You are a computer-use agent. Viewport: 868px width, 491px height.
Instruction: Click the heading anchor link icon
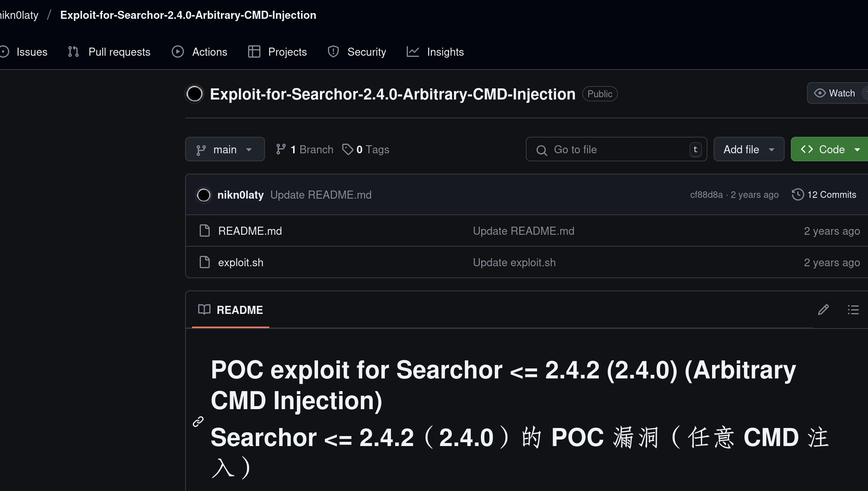click(198, 421)
